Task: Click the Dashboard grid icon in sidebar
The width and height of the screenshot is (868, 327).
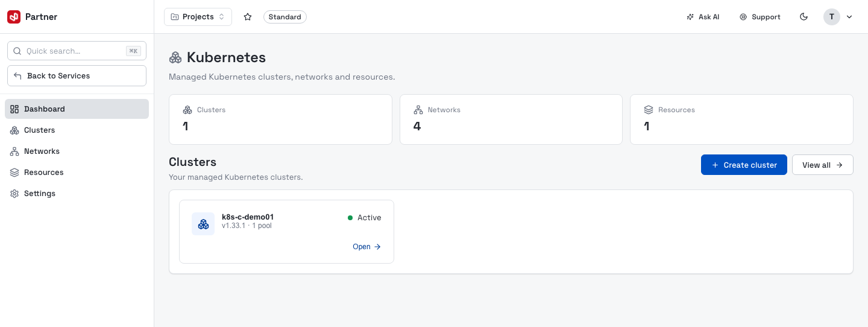Action: pos(14,109)
